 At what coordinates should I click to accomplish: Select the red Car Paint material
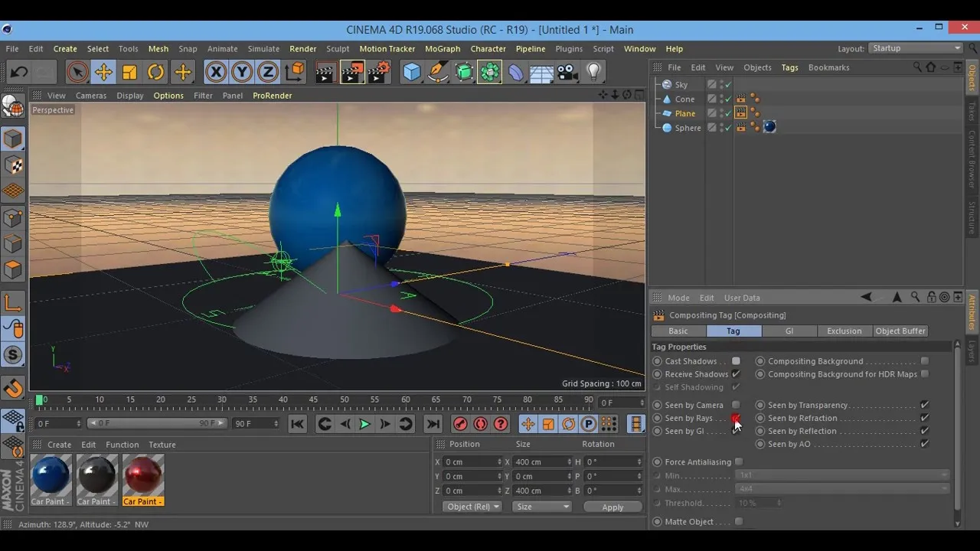pyautogui.click(x=143, y=480)
